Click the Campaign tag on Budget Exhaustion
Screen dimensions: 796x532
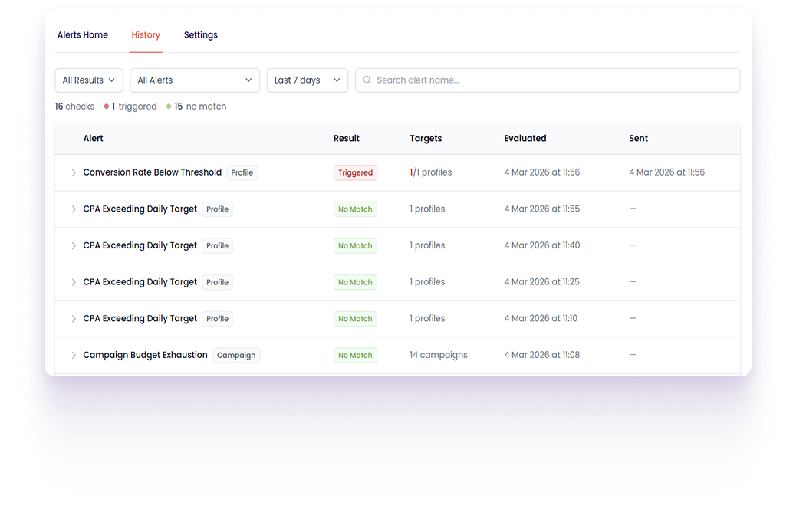pyautogui.click(x=236, y=356)
